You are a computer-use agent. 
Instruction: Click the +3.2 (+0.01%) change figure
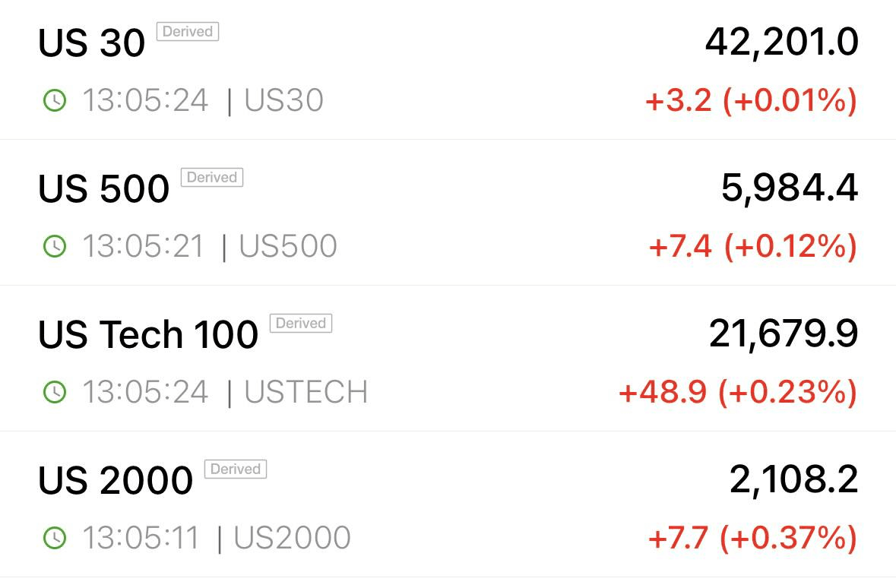(x=752, y=101)
